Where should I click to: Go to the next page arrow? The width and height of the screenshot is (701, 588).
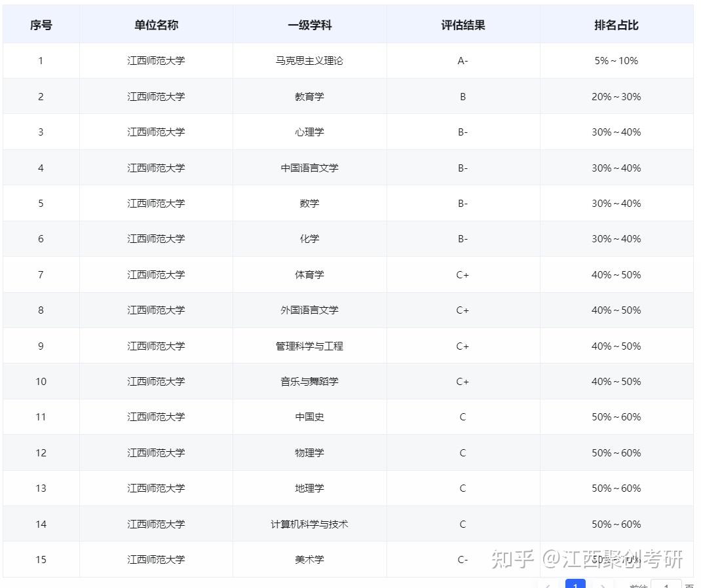tap(602, 585)
